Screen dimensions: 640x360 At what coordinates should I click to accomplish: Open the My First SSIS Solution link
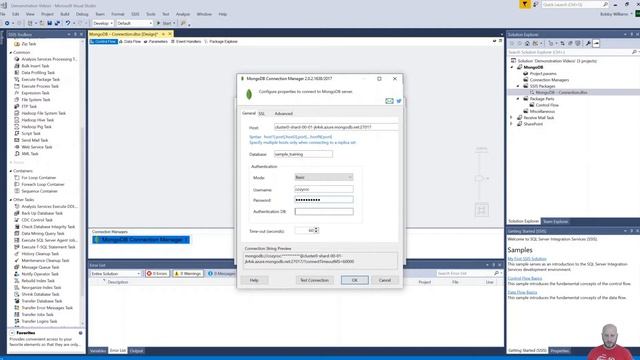(527, 259)
